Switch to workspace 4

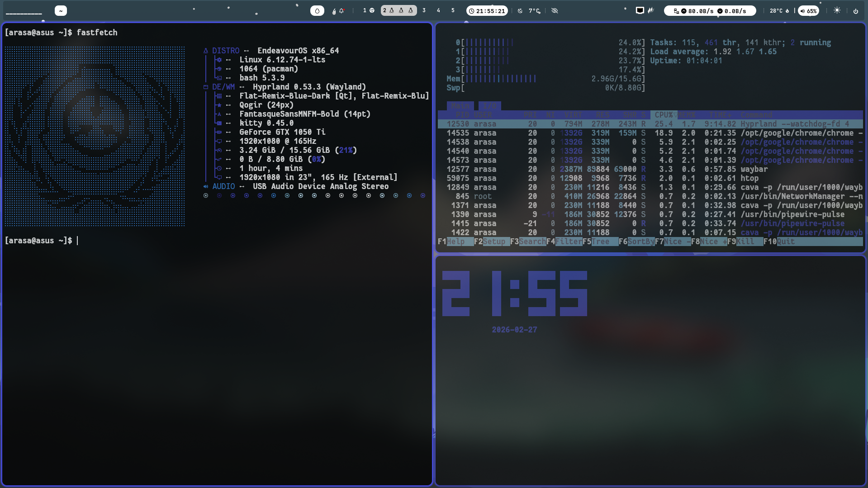[x=438, y=10]
